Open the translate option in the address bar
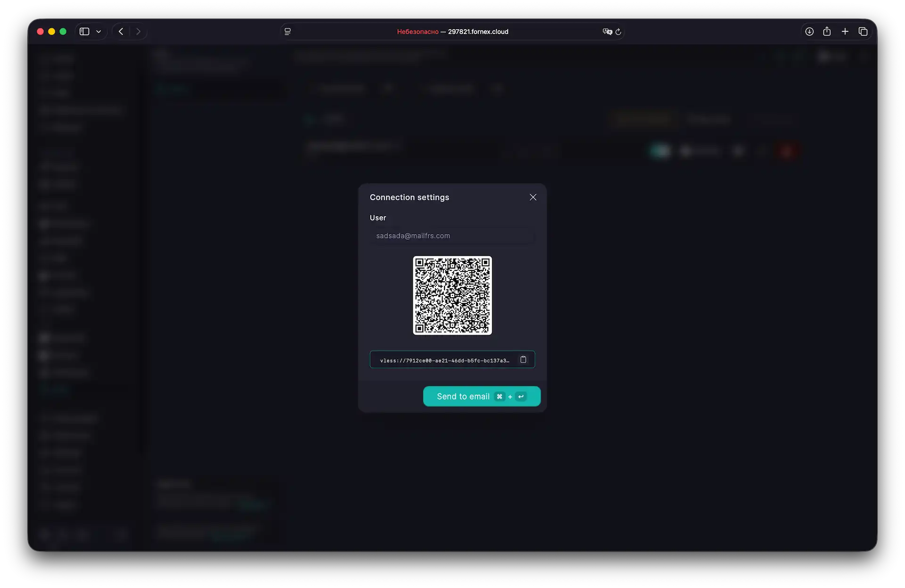Image resolution: width=905 pixels, height=588 pixels. [x=607, y=32]
